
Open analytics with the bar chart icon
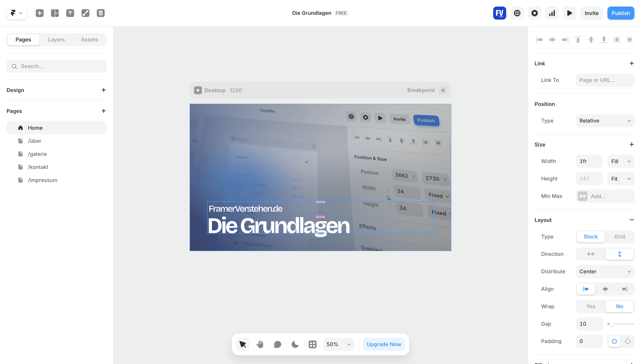click(552, 13)
